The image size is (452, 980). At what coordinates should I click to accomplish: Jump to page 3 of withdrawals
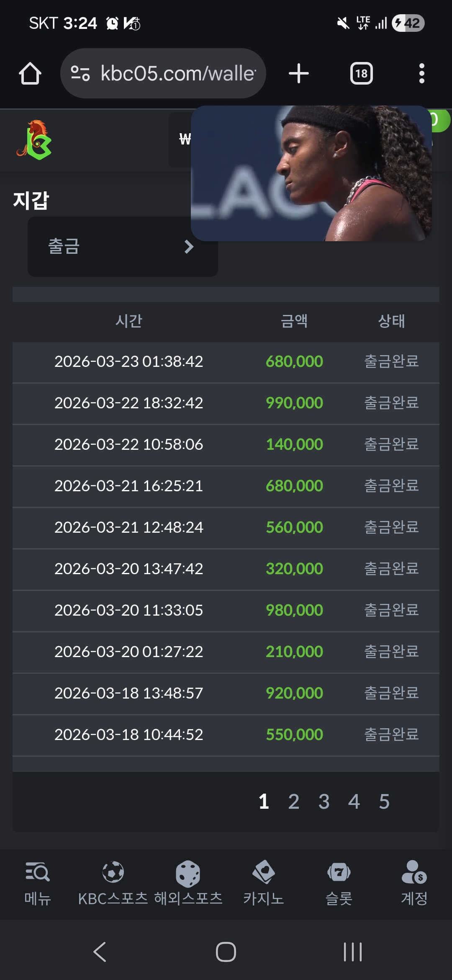(324, 802)
